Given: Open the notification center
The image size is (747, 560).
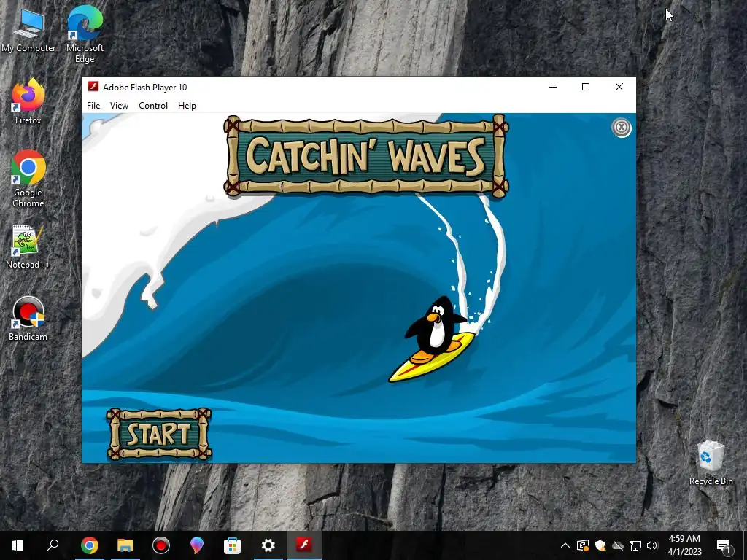Looking at the screenshot, I should [x=724, y=545].
